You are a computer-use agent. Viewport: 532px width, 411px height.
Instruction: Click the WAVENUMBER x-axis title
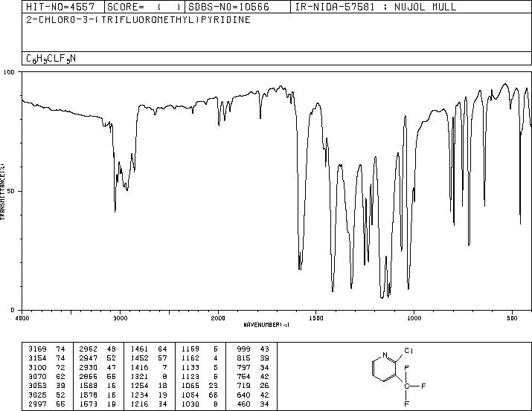tap(266, 325)
